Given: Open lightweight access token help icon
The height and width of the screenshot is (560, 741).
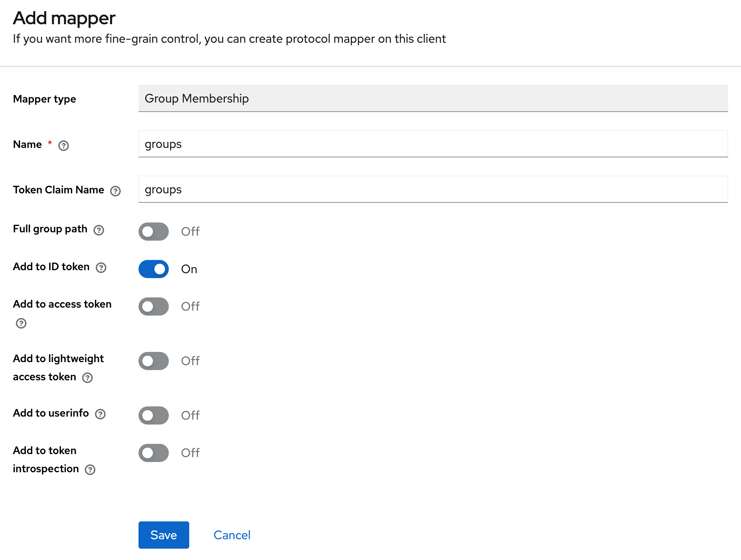Looking at the screenshot, I should click(87, 378).
